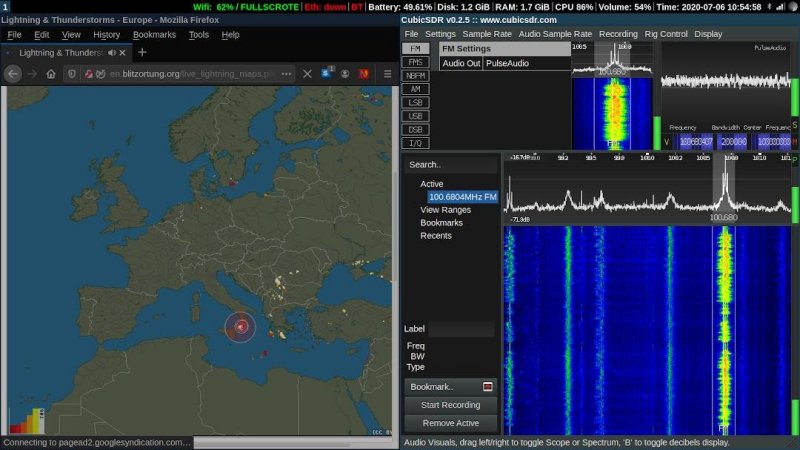This screenshot has height=450, width=800.
Task: Click the Remove Active button
Action: tap(450, 424)
